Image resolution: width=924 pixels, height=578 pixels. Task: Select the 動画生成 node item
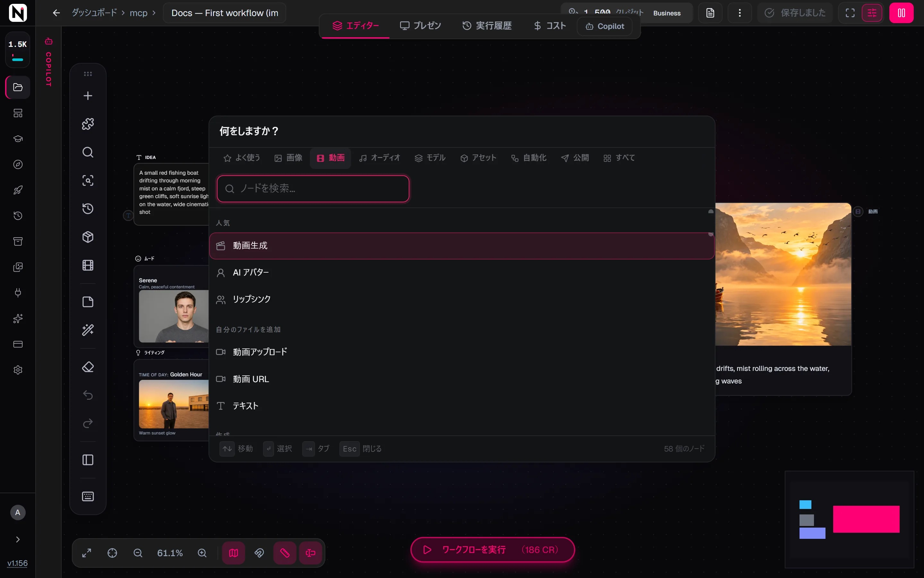point(462,246)
